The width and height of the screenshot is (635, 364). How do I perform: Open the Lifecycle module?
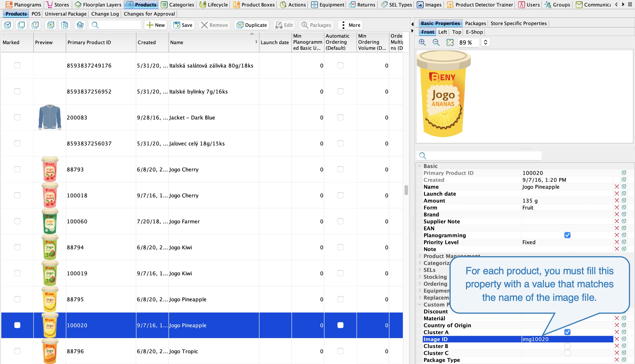213,5
